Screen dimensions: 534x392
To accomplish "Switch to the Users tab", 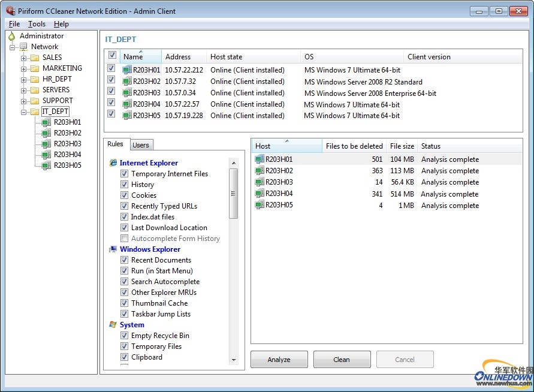I will pos(141,145).
